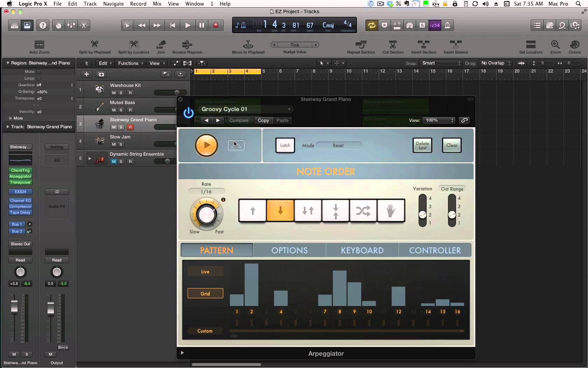Screen dimensions: 588x368
Task: Toggle the metronome click
Action: (x=447, y=25)
